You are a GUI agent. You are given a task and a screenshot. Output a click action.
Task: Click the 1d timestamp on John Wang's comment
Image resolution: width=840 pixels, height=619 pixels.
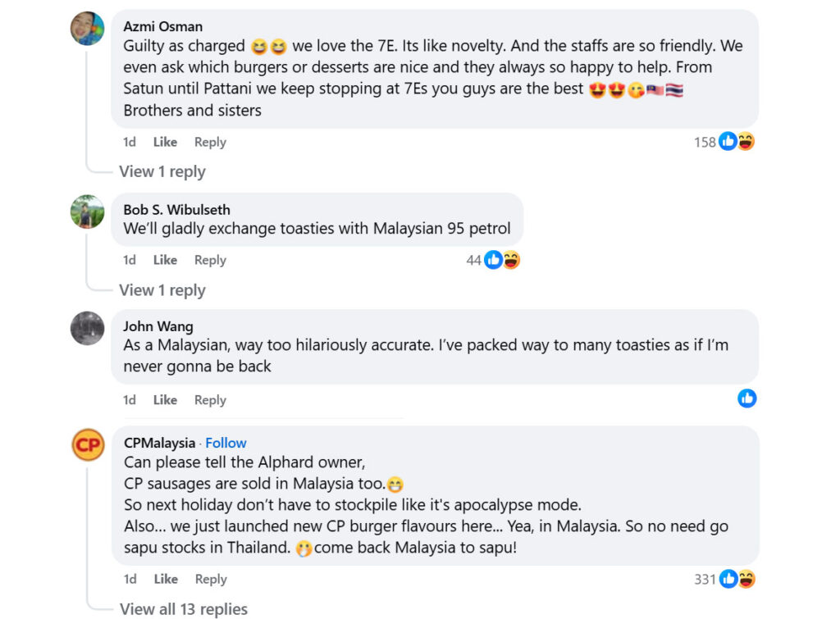tap(130, 400)
